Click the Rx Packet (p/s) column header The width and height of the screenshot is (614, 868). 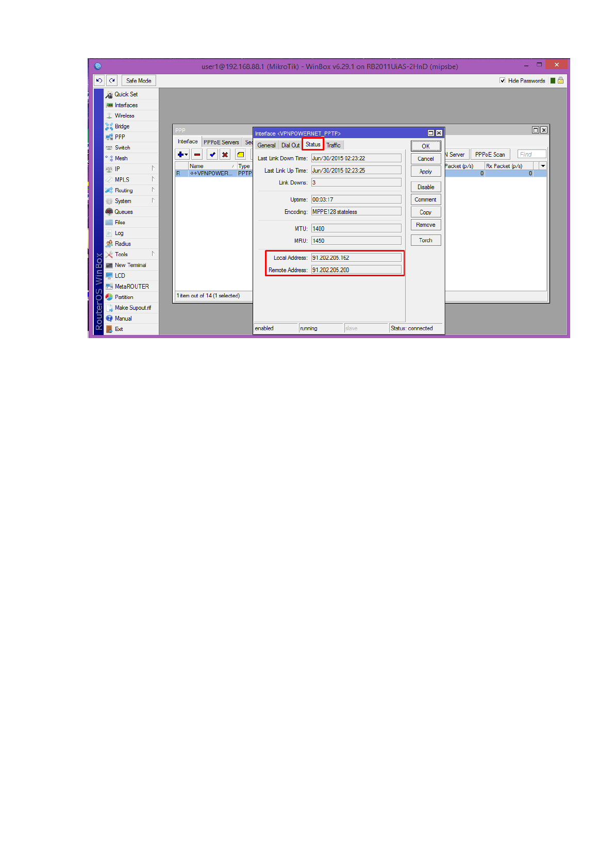(510, 166)
